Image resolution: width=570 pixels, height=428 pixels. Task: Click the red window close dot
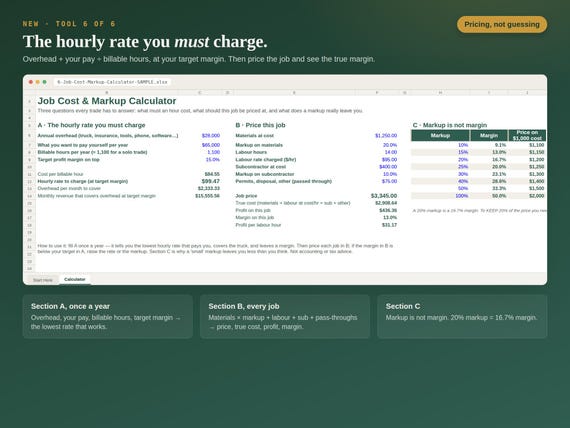31,82
